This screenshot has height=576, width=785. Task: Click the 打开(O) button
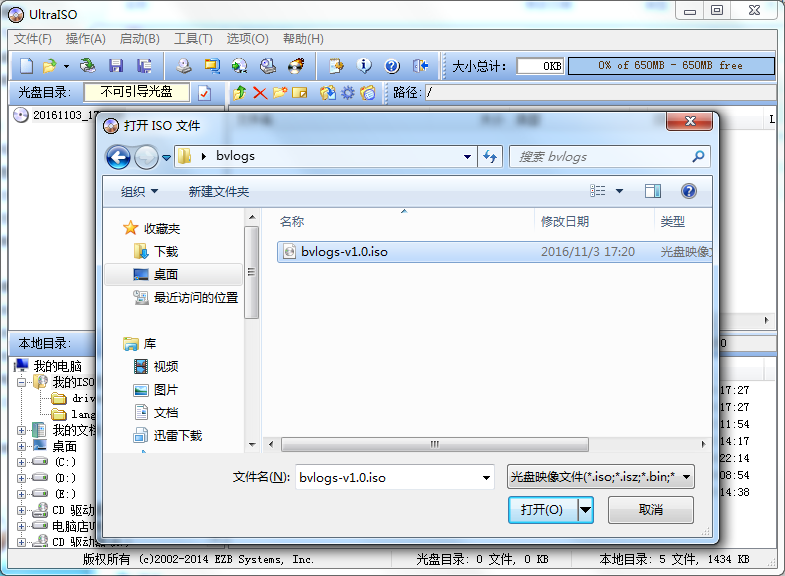(x=542, y=510)
